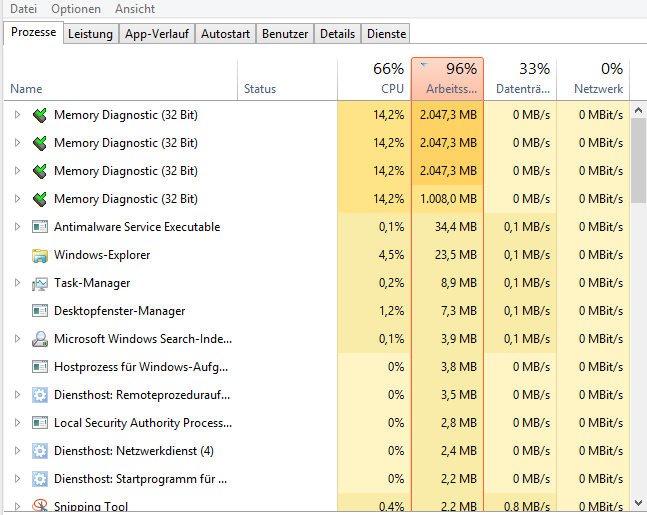Click the 23,5 MB memory value
Image resolution: width=647 pixels, height=515 pixels.
tap(456, 255)
